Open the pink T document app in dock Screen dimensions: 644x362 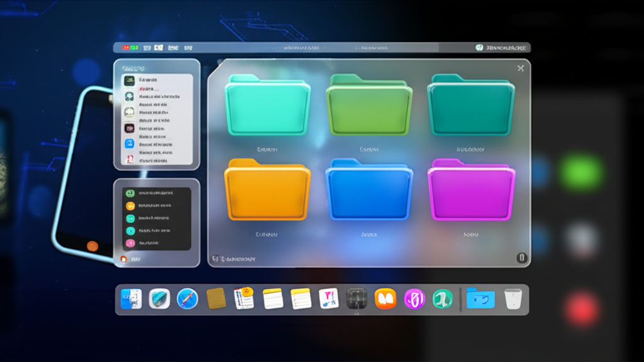328,298
